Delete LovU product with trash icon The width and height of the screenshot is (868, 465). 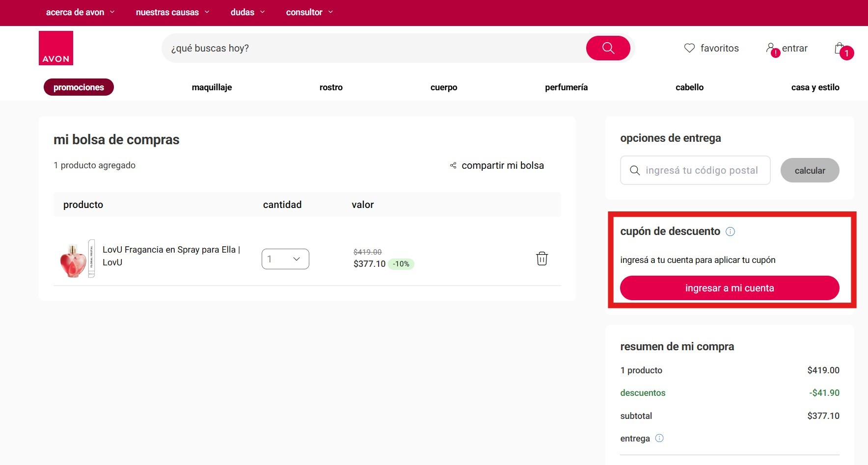[542, 258]
